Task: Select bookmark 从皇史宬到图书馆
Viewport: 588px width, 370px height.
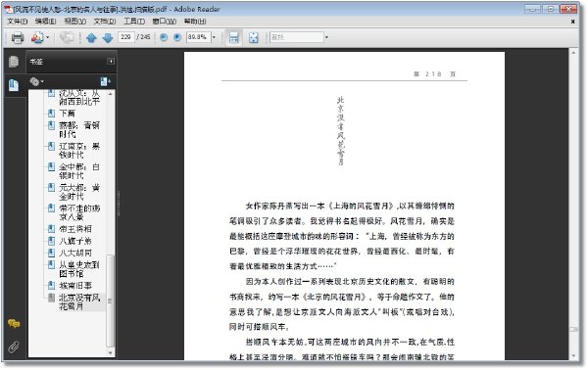Action: (79, 269)
